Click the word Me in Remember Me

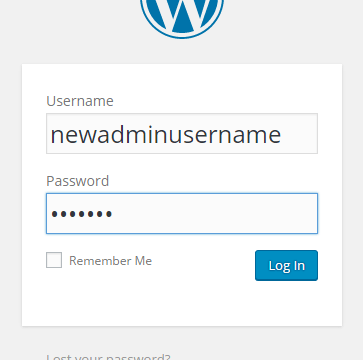tap(143, 261)
